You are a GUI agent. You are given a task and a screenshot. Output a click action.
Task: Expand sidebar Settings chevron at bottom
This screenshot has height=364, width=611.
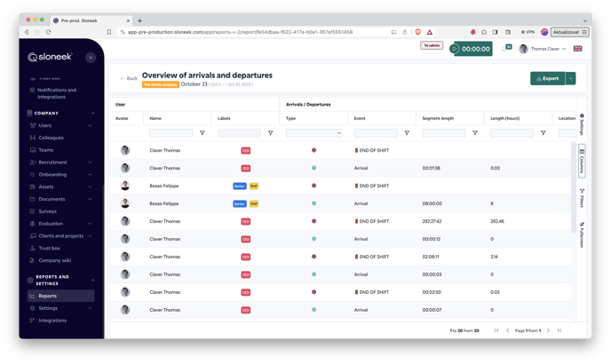pyautogui.click(x=90, y=308)
